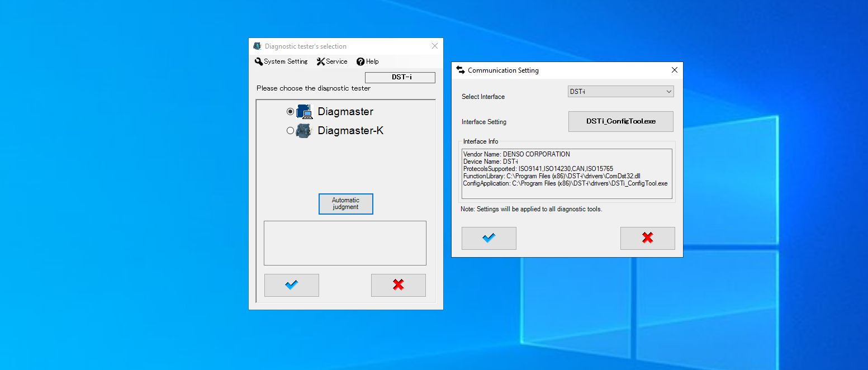The height and width of the screenshot is (370, 868).
Task: Select the Diagmaster-K radio button
Action: (290, 130)
